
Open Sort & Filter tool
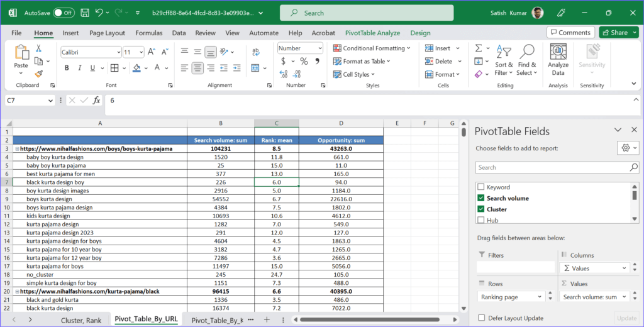[x=504, y=60]
